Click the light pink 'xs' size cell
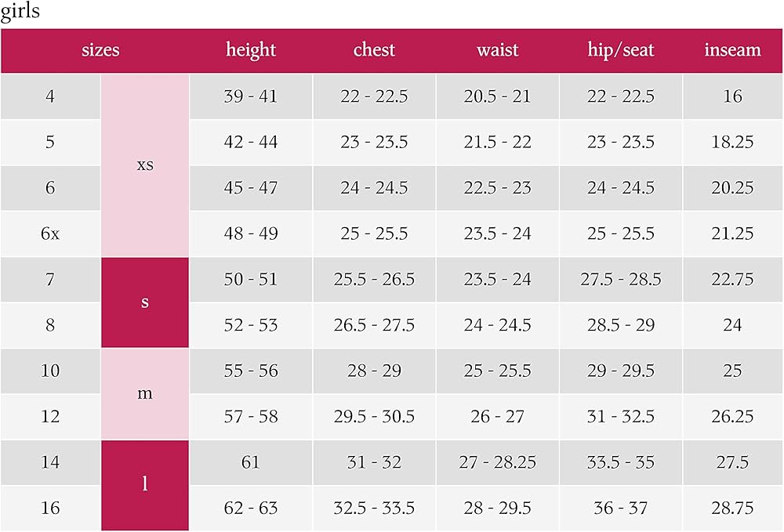 point(145,165)
